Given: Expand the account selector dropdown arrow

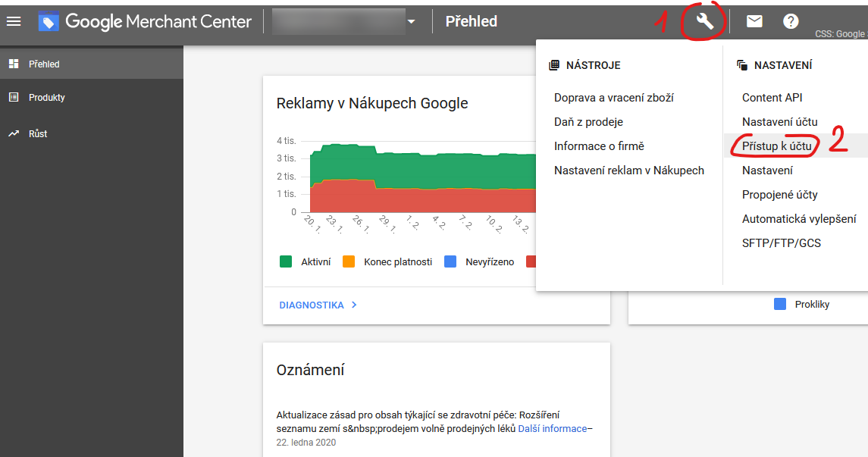Looking at the screenshot, I should click(x=412, y=21).
